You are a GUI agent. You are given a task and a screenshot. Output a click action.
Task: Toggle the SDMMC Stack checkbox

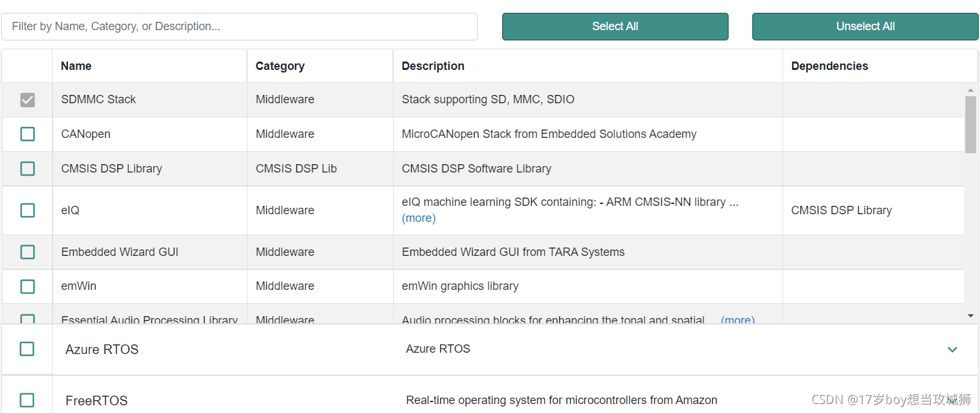[x=28, y=100]
